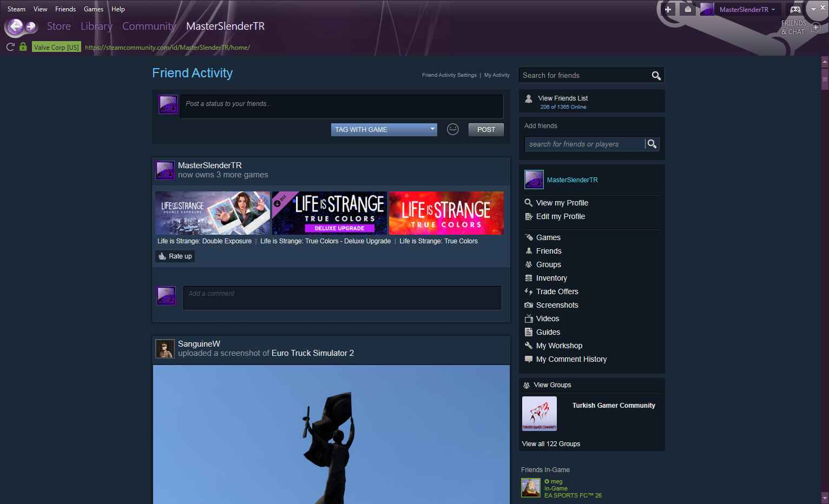Click the steamcommunity.com URL in address bar

pyautogui.click(x=167, y=48)
